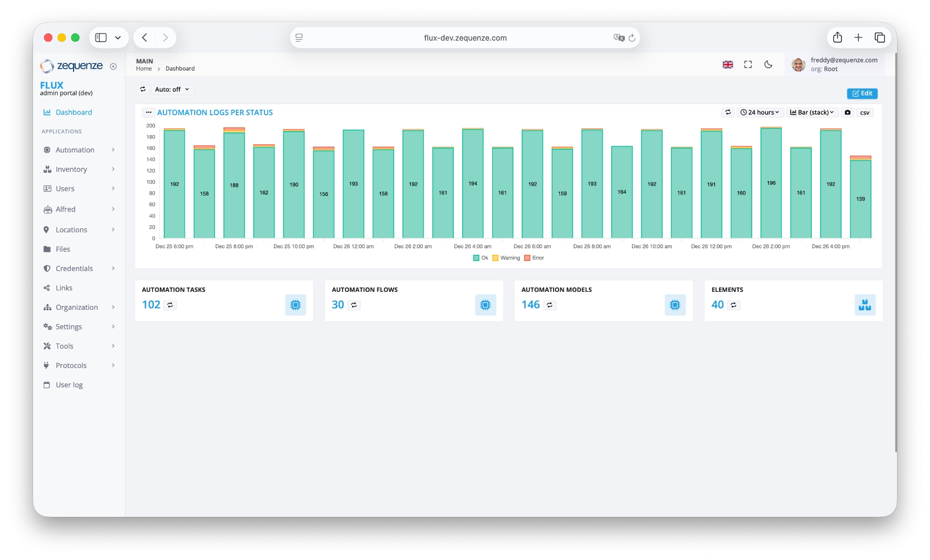
Task: Open the Bar (stack) chart type dropdown
Action: (x=812, y=112)
